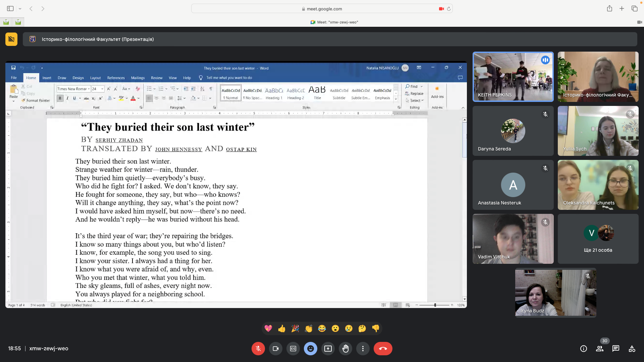The width and height of the screenshot is (644, 362).
Task: Send sparkling heart emoji reaction
Action: click(268, 328)
